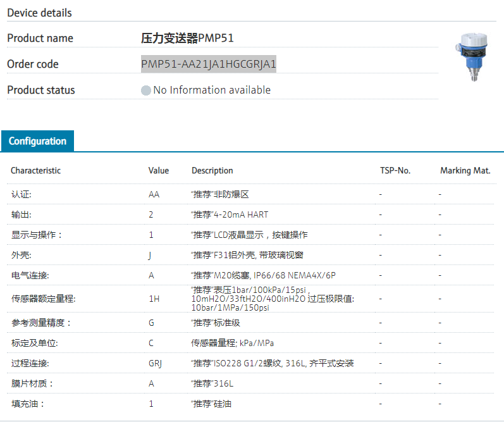Click the 1H sensor range value
Screen dimensions: 504x422
click(x=154, y=299)
